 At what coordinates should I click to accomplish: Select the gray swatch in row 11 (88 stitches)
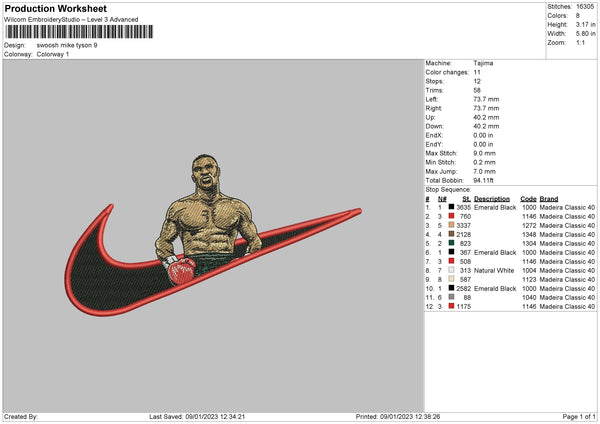click(452, 297)
